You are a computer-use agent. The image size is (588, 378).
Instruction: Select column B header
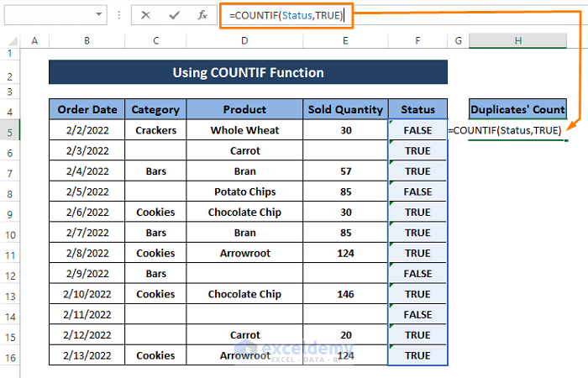click(x=87, y=40)
